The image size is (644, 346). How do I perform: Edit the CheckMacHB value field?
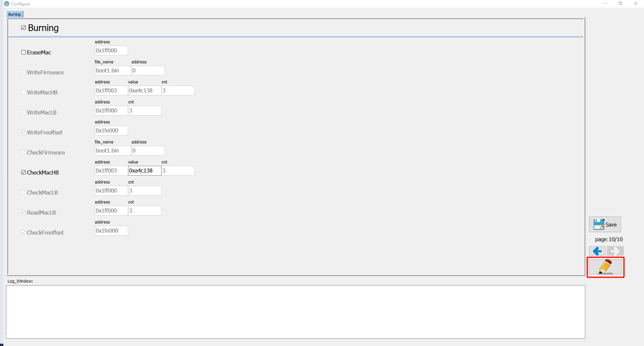(144, 171)
